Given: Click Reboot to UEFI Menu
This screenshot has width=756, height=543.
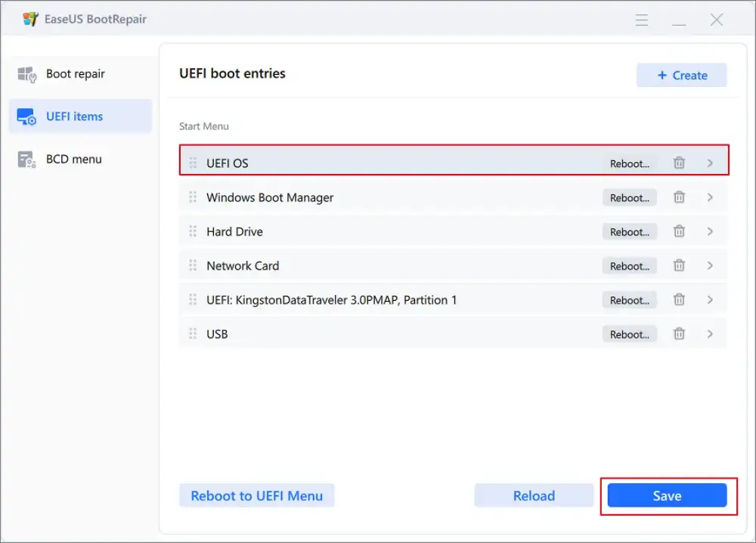Looking at the screenshot, I should tap(256, 495).
